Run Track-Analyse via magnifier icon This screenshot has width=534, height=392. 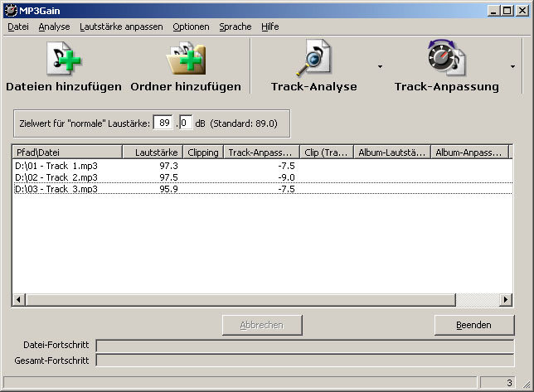click(x=313, y=57)
